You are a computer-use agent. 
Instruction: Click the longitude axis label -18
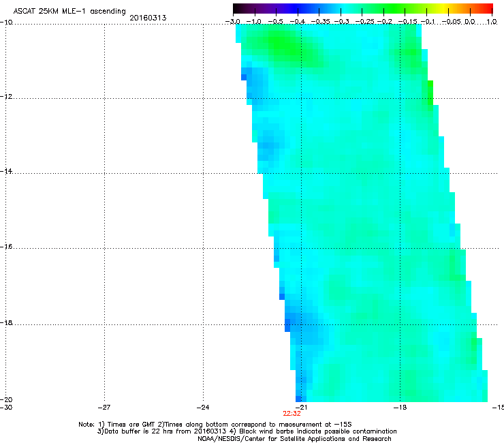pos(400,408)
